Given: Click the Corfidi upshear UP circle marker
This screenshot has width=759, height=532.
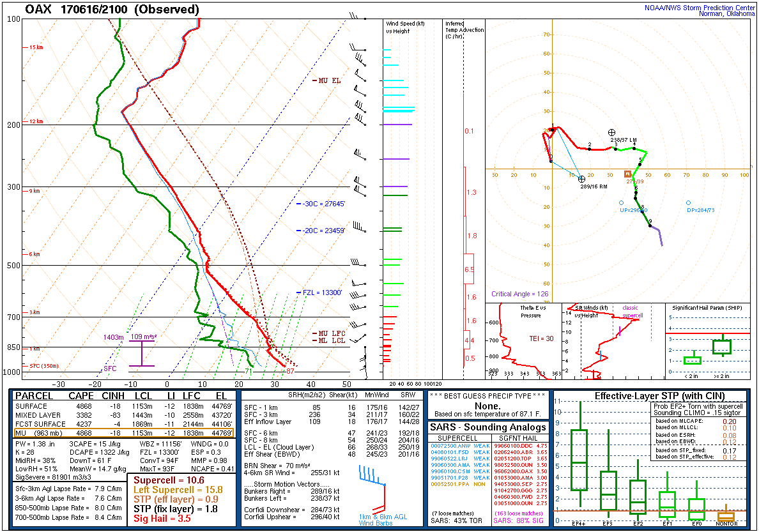Looking at the screenshot, I should (x=621, y=203).
